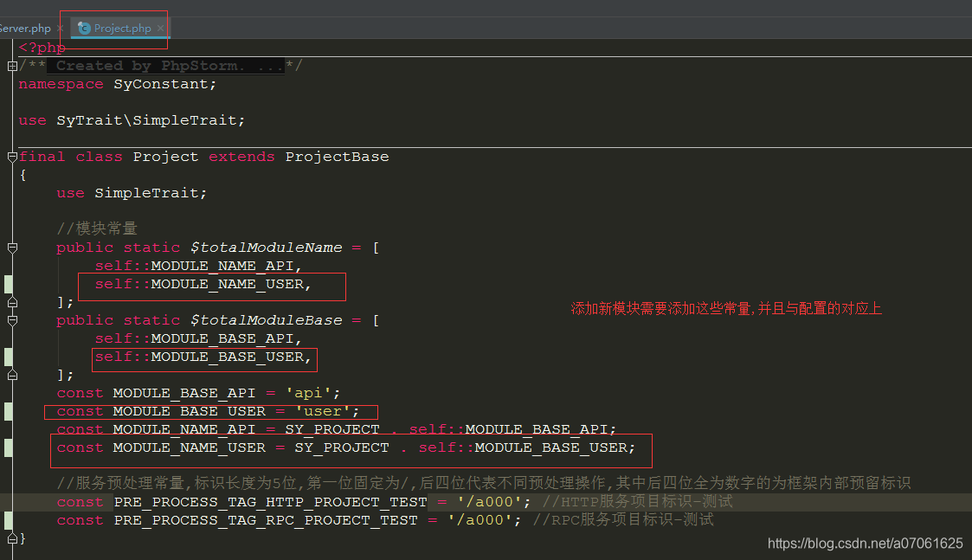Viewport: 972px width, 560px height.
Task: Click the '//服务预处理常量' comment line
Action: [484, 483]
